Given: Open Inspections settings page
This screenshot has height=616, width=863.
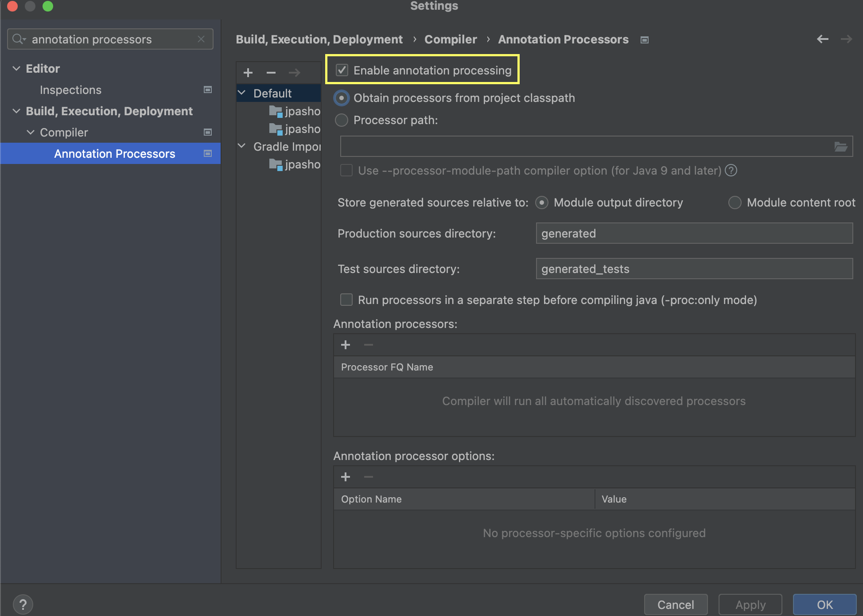Looking at the screenshot, I should pyautogui.click(x=70, y=90).
